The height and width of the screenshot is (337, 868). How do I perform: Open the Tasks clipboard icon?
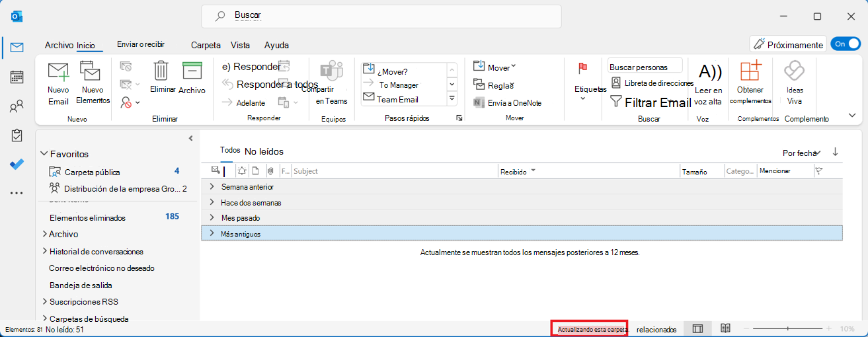(17, 135)
